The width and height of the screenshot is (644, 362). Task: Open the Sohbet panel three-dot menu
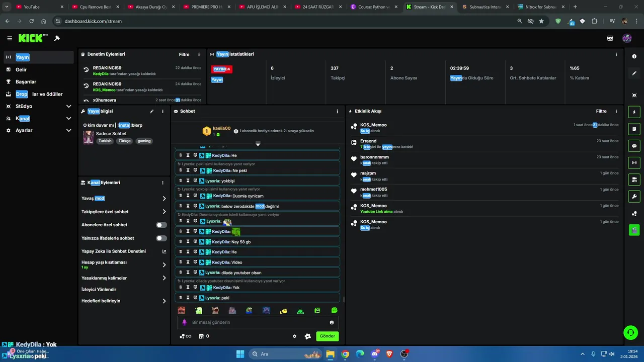coord(337,111)
